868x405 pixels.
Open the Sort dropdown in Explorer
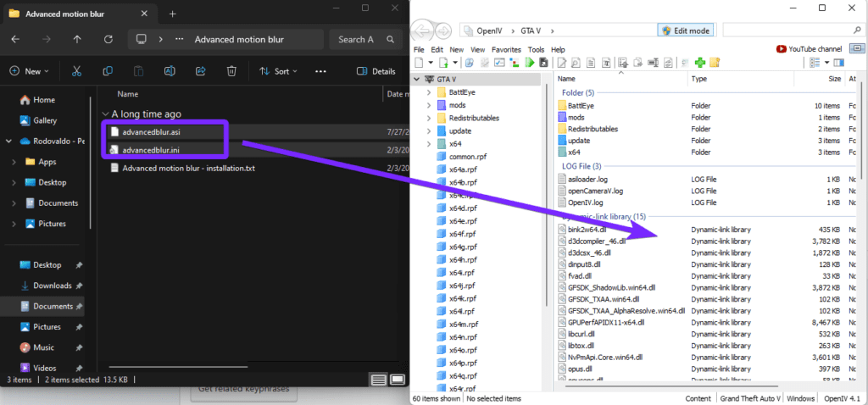coord(278,71)
